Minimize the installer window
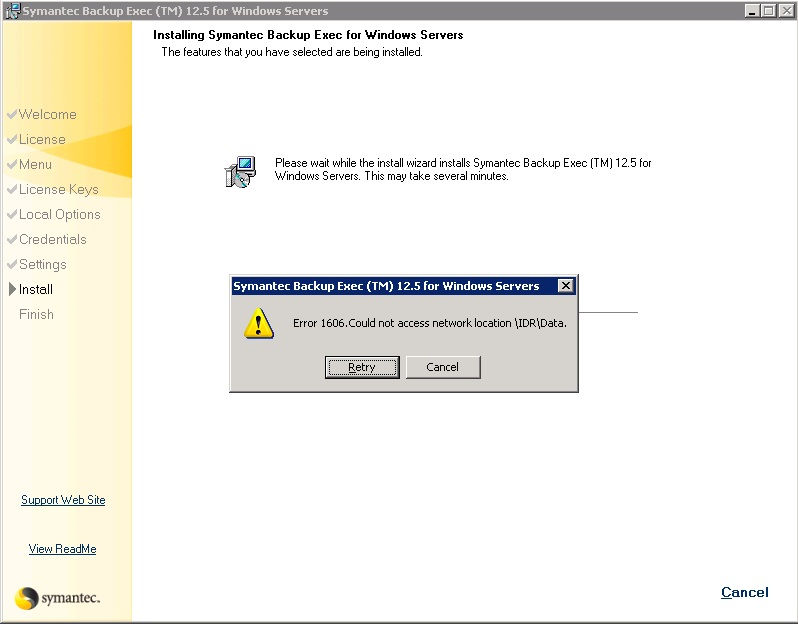 pos(752,10)
